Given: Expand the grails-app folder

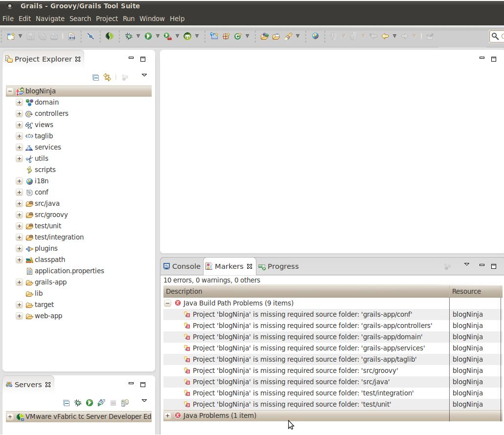Looking at the screenshot, I should point(19,282).
